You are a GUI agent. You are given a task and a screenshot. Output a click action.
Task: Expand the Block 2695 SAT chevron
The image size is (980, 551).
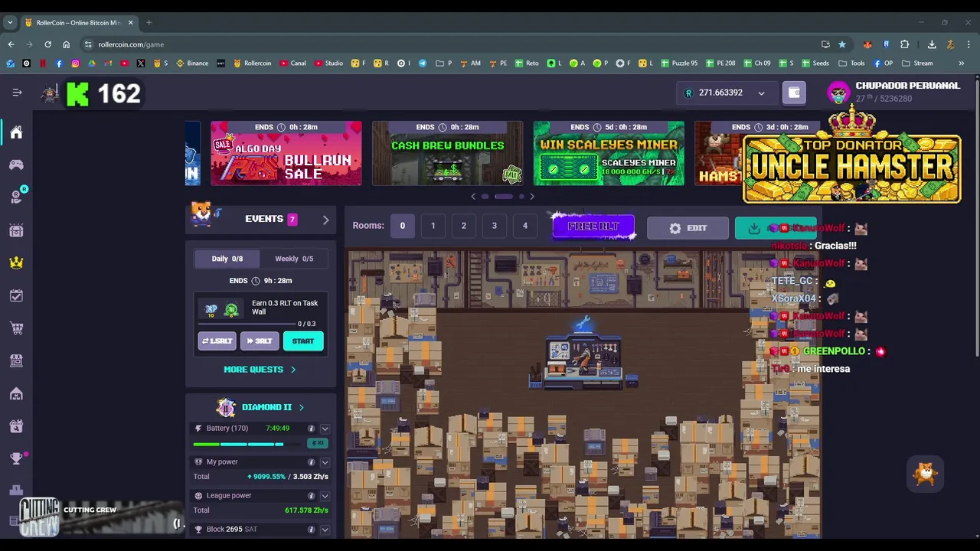click(325, 530)
